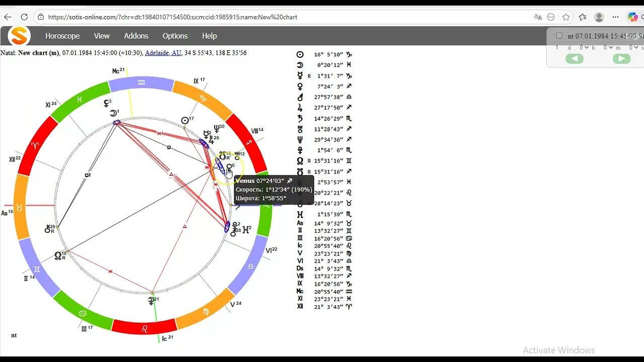This screenshot has width=644, height=362.
Task: Step time backward with green left arrow
Action: (574, 59)
